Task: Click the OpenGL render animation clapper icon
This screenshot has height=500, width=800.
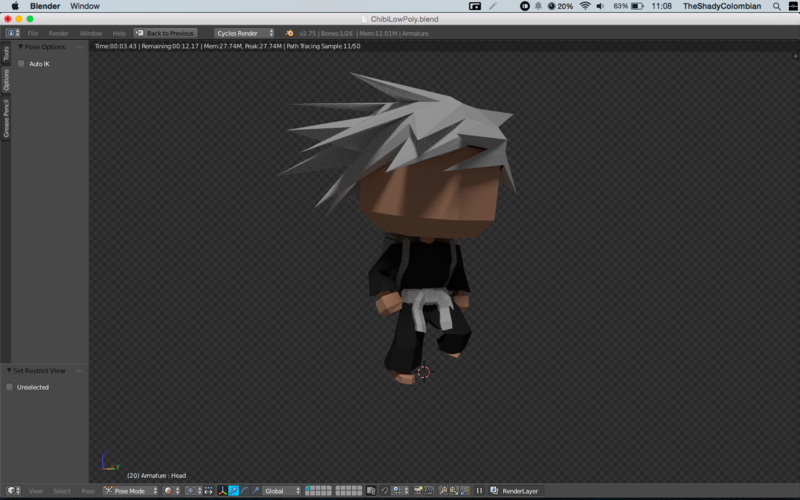Action: 429,491
